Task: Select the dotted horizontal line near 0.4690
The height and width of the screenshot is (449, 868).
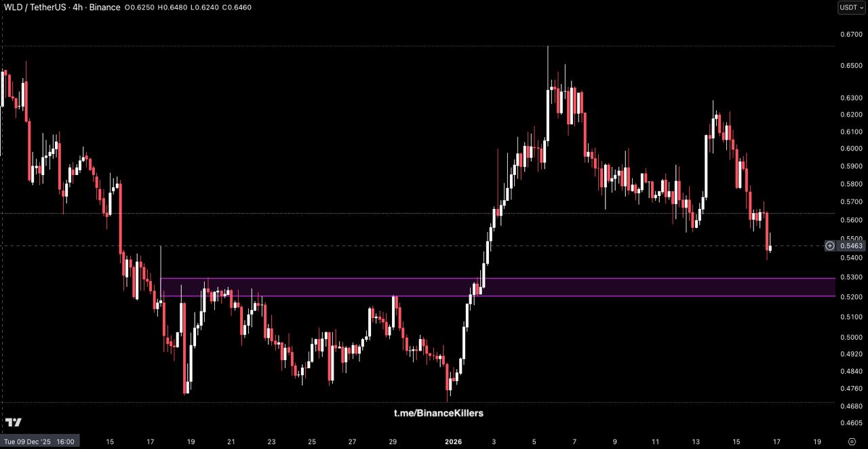Action: pyautogui.click(x=271, y=402)
